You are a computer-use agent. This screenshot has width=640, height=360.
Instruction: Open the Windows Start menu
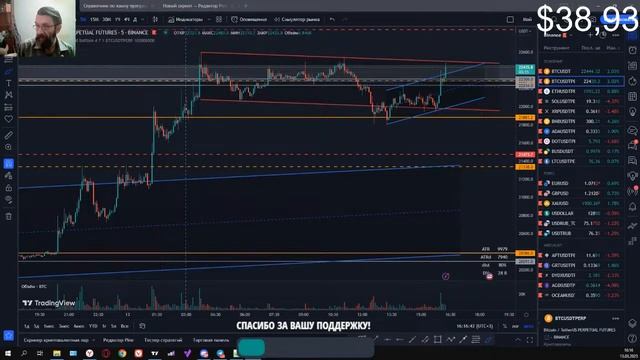coord(8,353)
